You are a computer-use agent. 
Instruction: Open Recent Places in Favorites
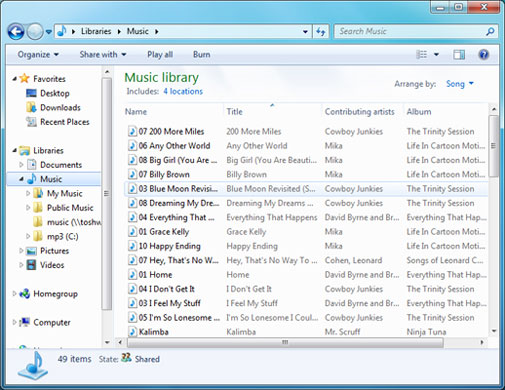click(x=65, y=122)
